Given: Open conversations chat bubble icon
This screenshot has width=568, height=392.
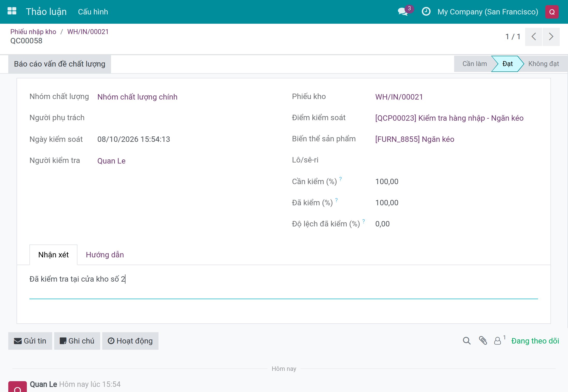Looking at the screenshot, I should (403, 12).
